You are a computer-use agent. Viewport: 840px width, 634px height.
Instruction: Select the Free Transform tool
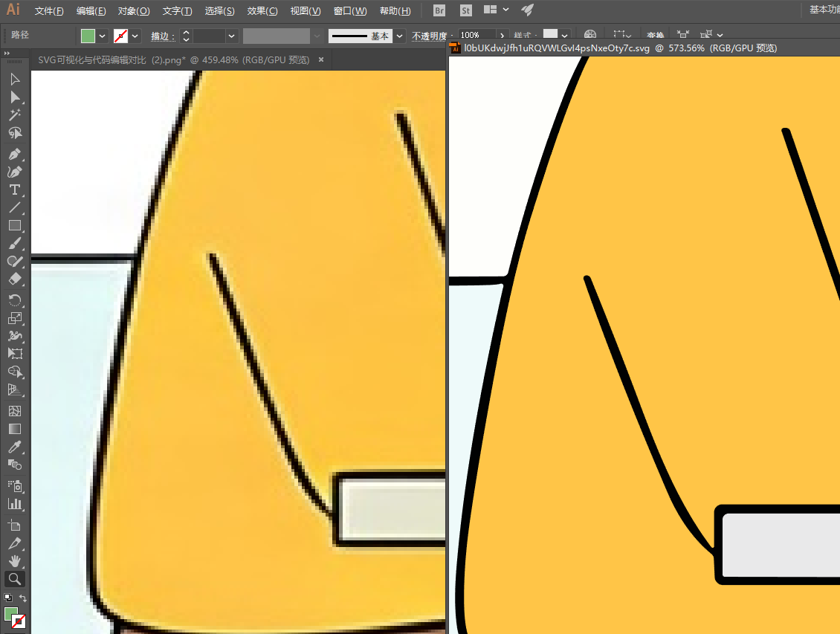15,353
